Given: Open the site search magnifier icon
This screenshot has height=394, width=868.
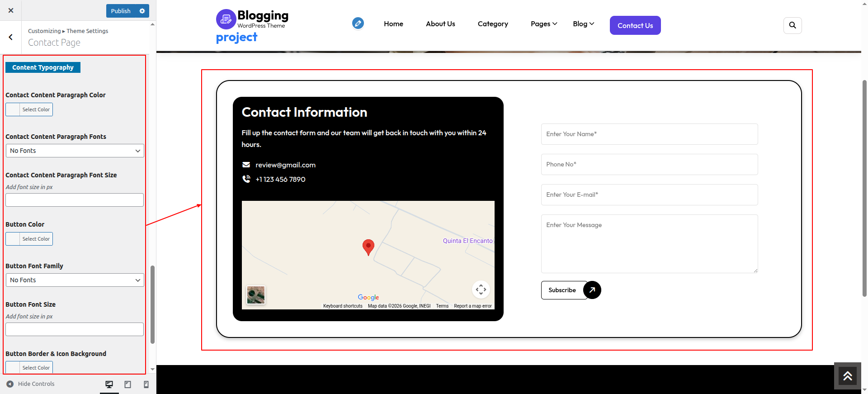Looking at the screenshot, I should [792, 25].
